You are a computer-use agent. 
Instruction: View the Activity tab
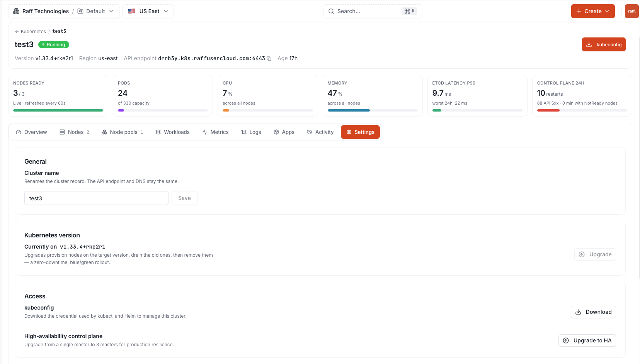(x=320, y=132)
